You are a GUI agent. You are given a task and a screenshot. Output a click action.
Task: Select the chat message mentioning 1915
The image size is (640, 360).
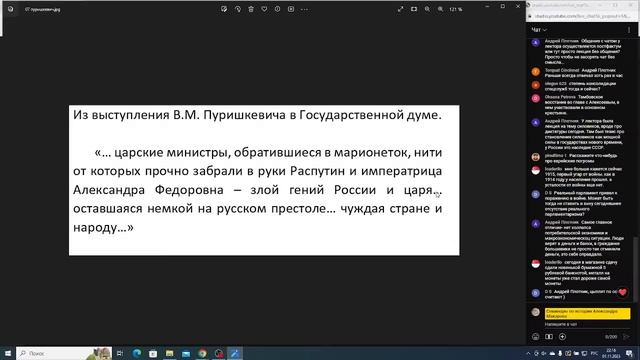tap(584, 177)
